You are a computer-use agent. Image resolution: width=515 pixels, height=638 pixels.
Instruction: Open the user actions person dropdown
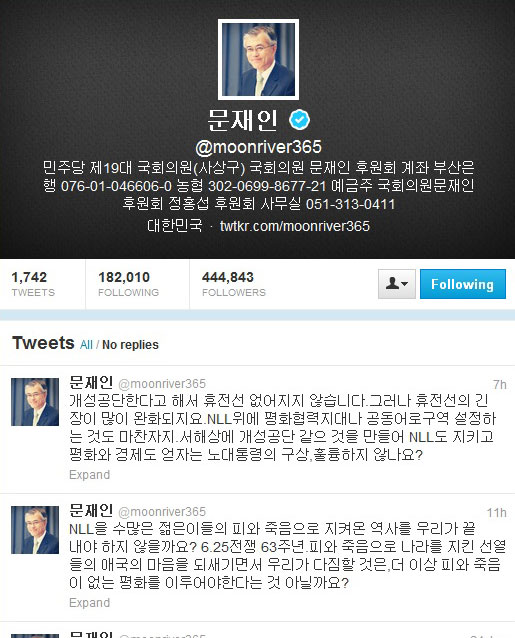[x=397, y=284]
